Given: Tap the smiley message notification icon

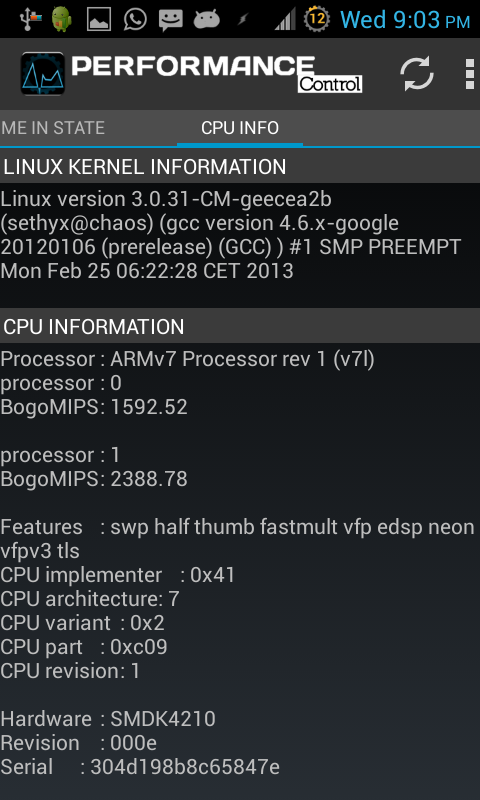Looking at the screenshot, I should coord(170,19).
